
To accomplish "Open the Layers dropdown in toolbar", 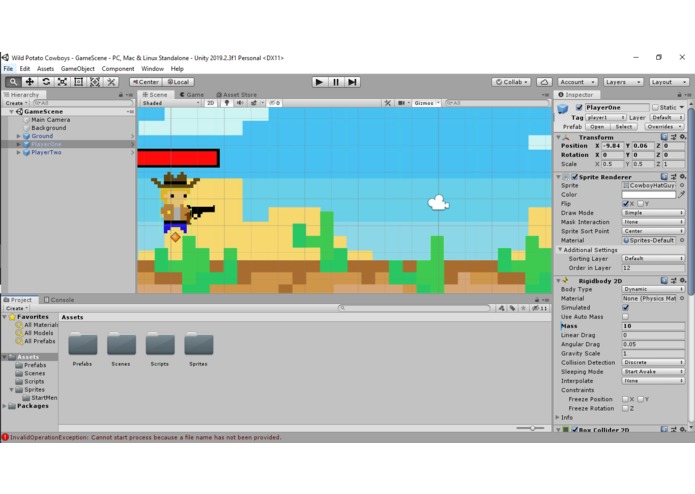I will [623, 82].
